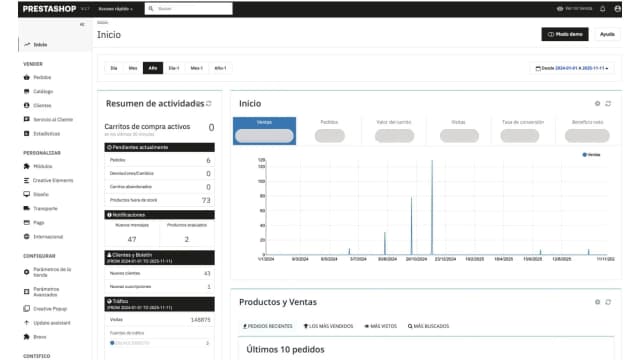Viewport: 640px width, 360px height.
Task: Open Creative Popup from the sidebar
Action: [x=45, y=309]
